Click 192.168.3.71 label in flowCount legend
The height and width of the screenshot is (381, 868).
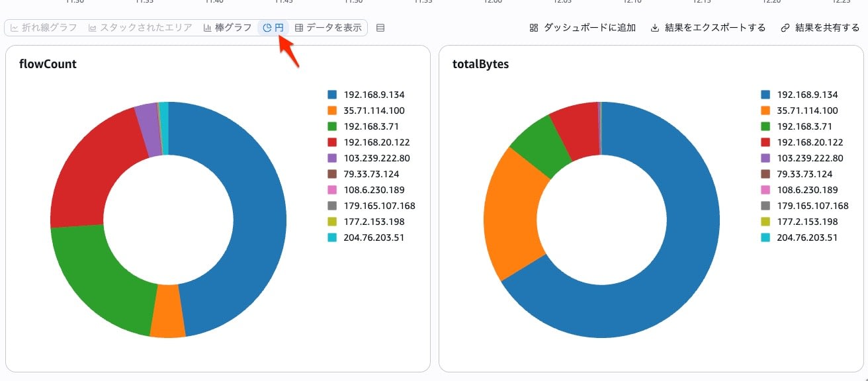click(371, 126)
